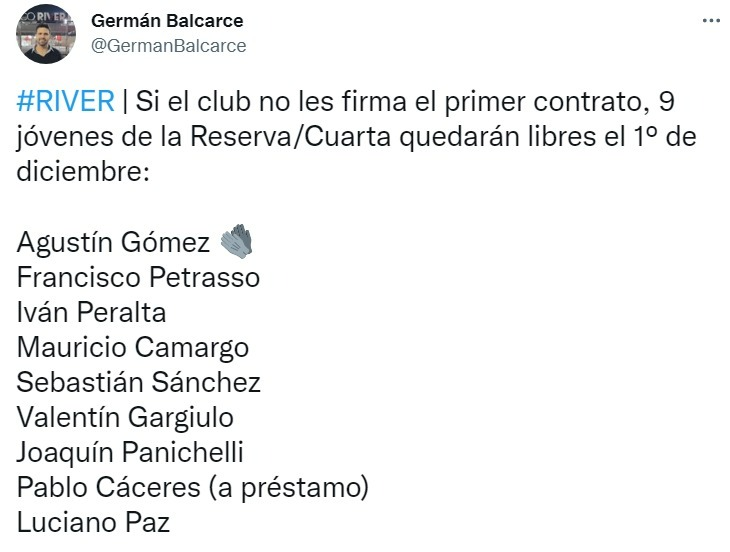Click the Sebastián Sánchez entry
730x552 pixels.
coord(138,382)
